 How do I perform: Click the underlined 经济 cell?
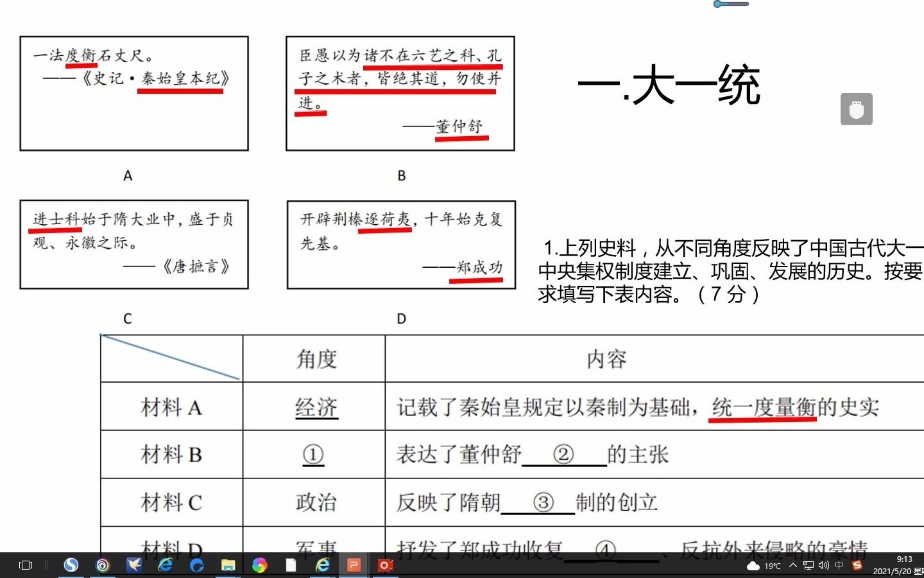pyautogui.click(x=316, y=407)
